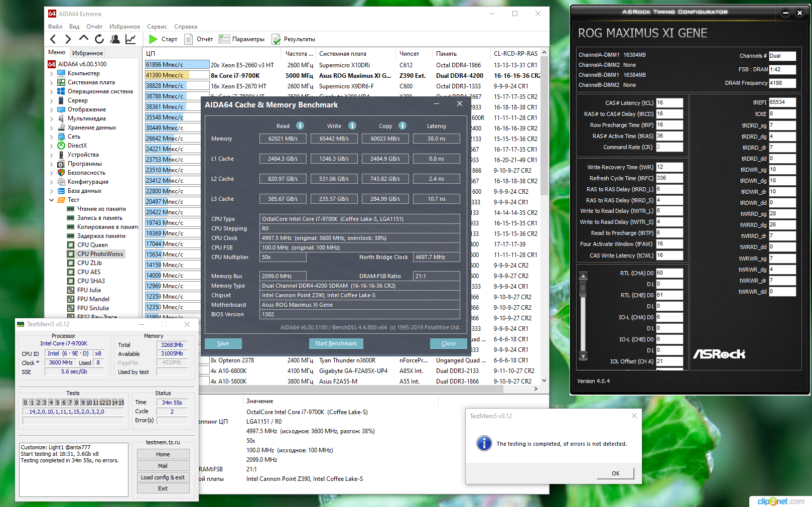Click the Mail button in TestMem5
Screen dimensions: 812x507
pyautogui.click(x=163, y=466)
